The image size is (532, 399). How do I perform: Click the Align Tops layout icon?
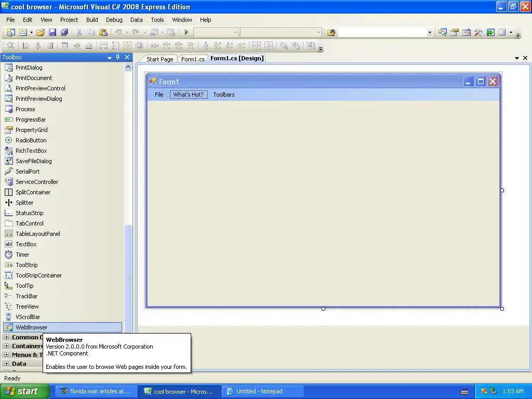(x=65, y=46)
